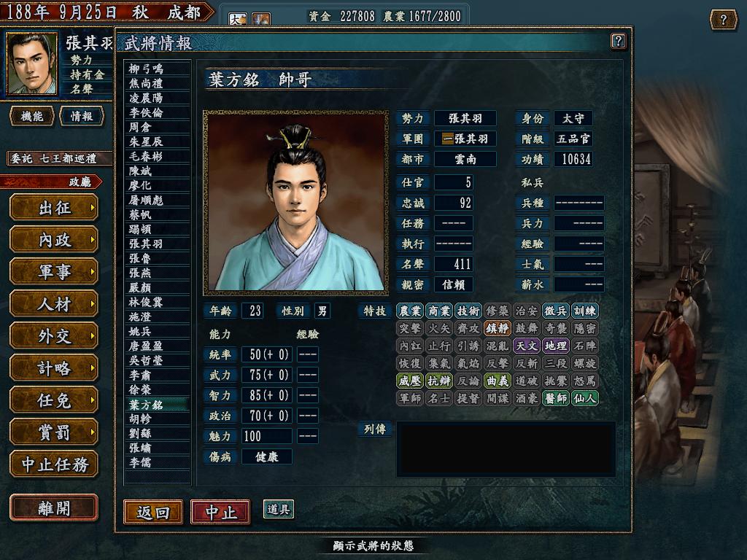This screenshot has width=747, height=560.
Task: Click the 返回 button
Action: 153,512
